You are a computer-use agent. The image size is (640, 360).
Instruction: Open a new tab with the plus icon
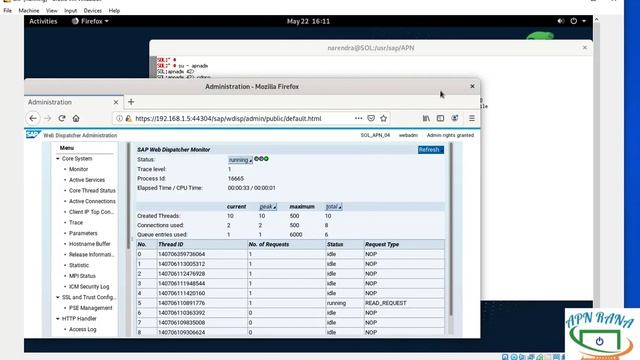coord(131,102)
